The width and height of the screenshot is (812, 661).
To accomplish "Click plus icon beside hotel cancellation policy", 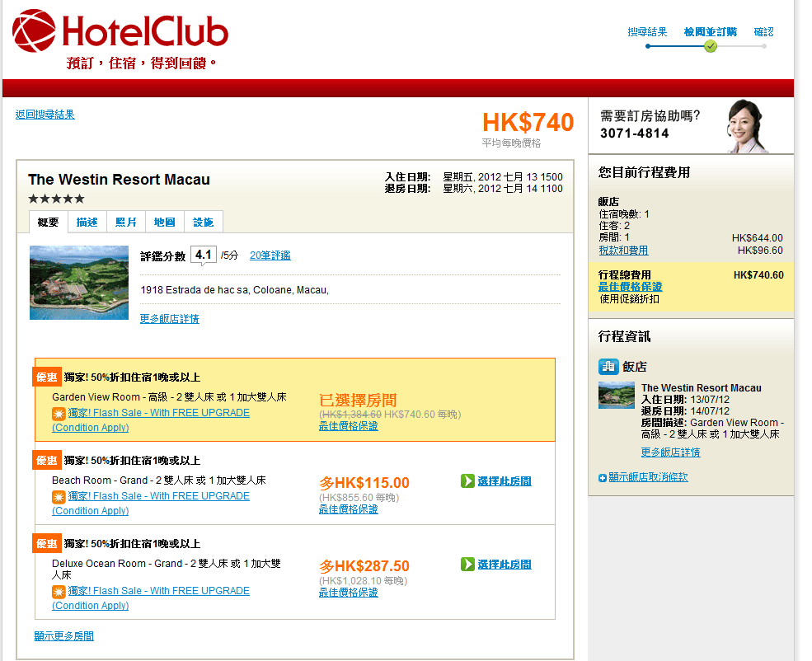I will pos(603,478).
